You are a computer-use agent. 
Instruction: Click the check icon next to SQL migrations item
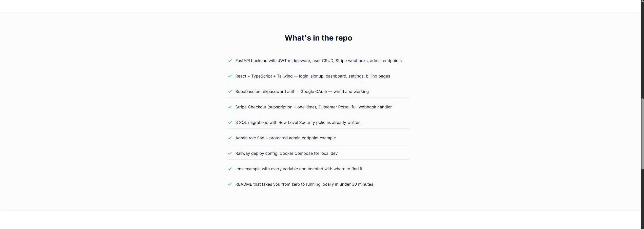(x=230, y=122)
